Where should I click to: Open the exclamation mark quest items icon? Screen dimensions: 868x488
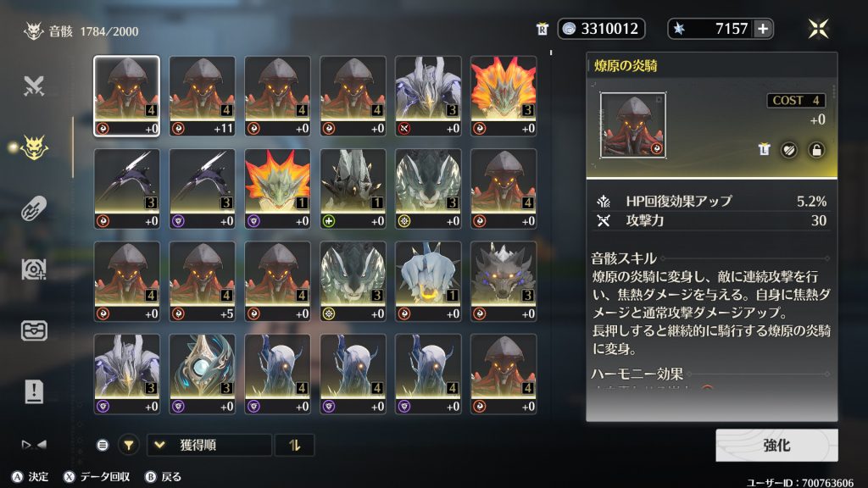click(34, 391)
